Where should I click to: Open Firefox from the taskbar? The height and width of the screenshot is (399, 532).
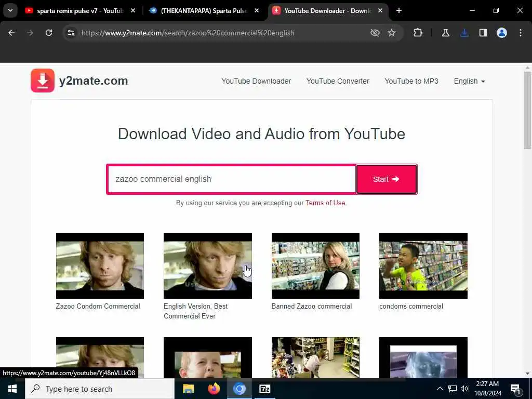pyautogui.click(x=214, y=389)
